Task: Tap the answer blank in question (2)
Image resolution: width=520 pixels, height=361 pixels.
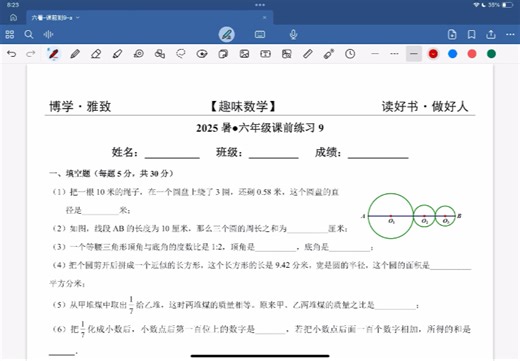Action: [x=307, y=229]
